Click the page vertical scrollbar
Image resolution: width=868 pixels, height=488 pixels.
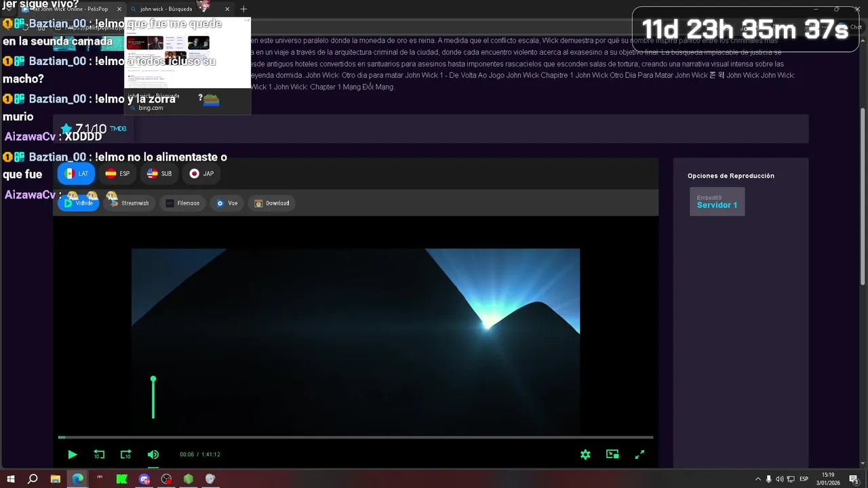[863, 197]
